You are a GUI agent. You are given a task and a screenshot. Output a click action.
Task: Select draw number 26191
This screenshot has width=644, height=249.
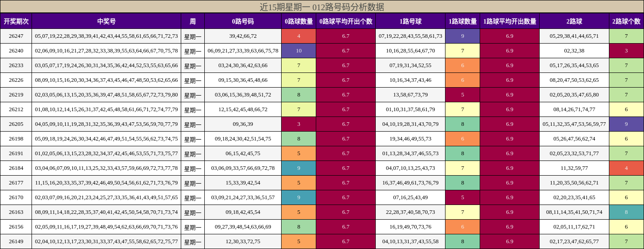point(16,153)
